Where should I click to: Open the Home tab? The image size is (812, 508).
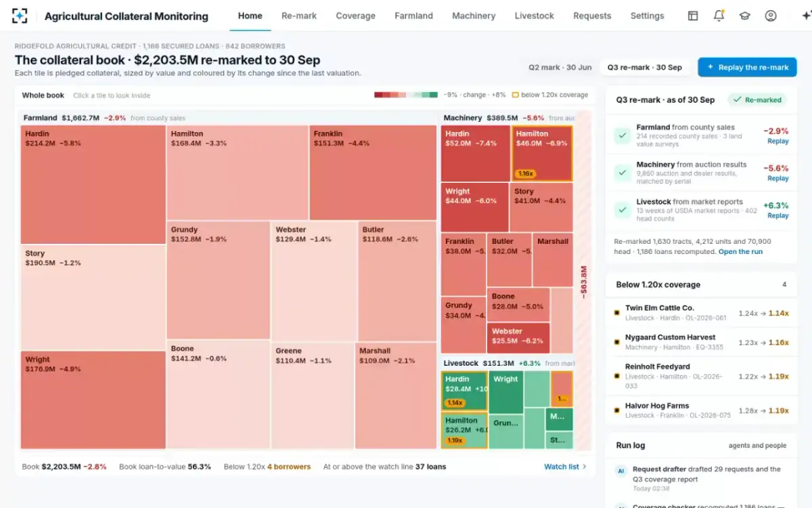(x=250, y=16)
